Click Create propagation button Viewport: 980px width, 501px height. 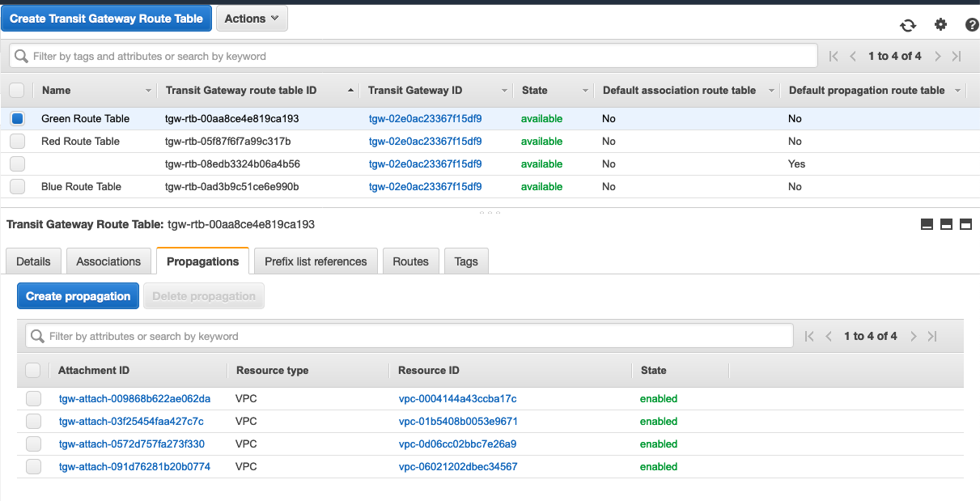(78, 296)
